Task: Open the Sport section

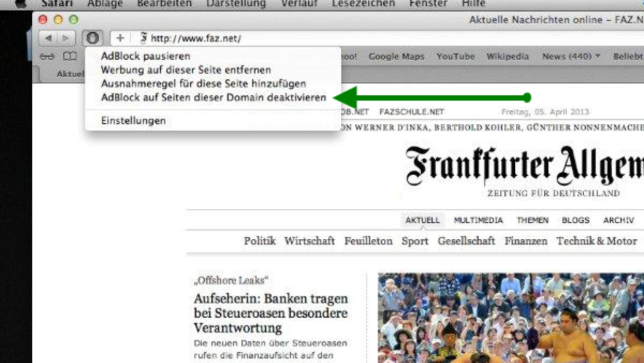Action: pyautogui.click(x=415, y=241)
